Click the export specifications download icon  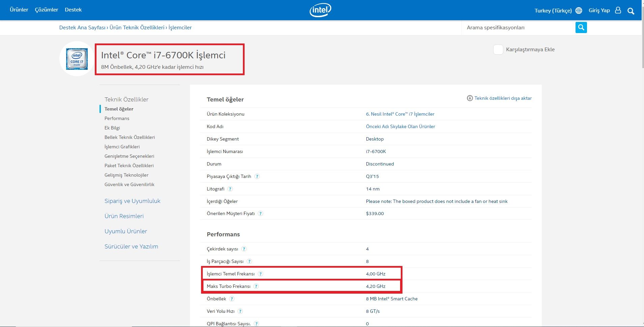pyautogui.click(x=470, y=98)
